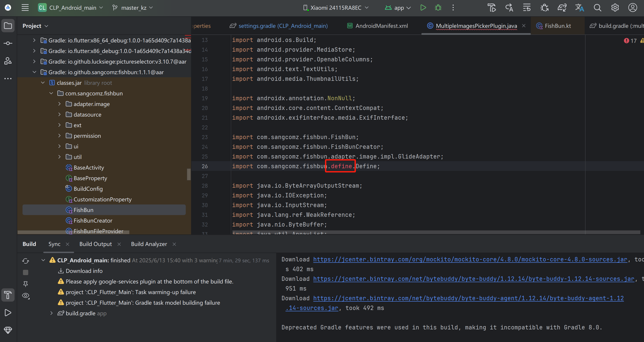Open the Build hammer tool window
644x342 pixels.
(x=8, y=295)
